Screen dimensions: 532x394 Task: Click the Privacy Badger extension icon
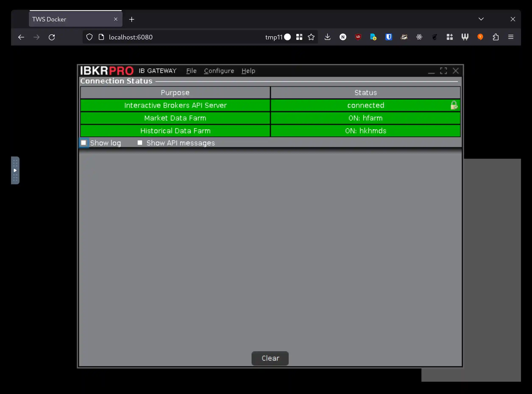click(x=404, y=37)
